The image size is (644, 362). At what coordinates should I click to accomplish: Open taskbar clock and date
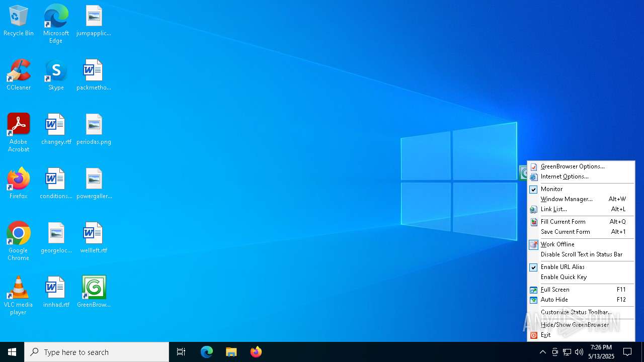click(601, 352)
